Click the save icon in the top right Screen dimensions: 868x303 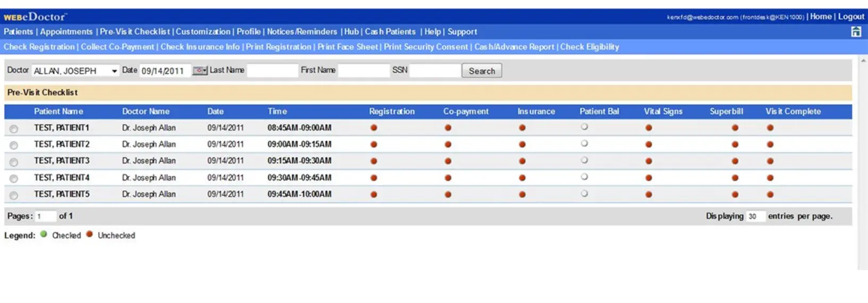856,32
